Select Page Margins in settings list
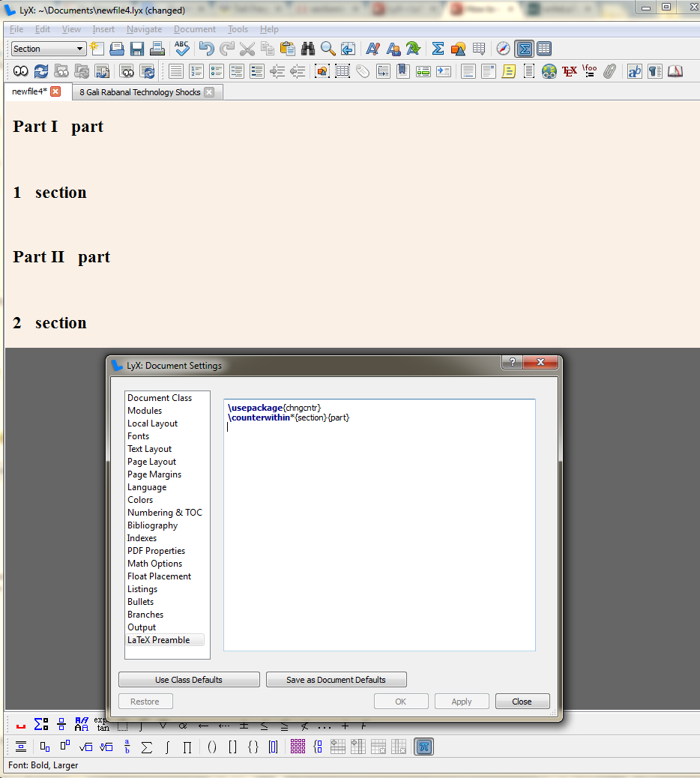The height and width of the screenshot is (778, 700). click(x=154, y=474)
